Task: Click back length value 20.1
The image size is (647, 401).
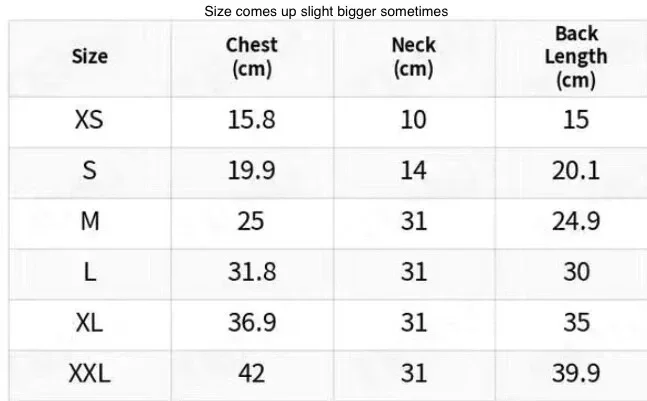Action: [x=576, y=170]
